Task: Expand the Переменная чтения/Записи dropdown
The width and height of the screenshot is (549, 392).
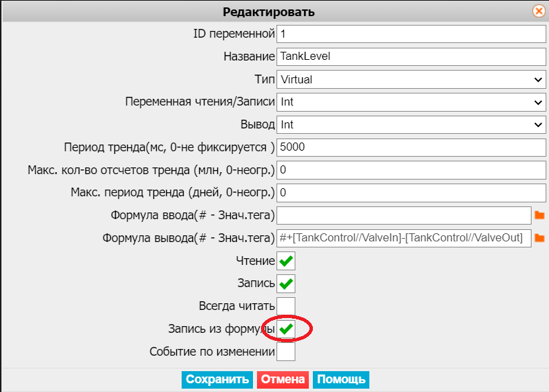Action: click(x=411, y=102)
